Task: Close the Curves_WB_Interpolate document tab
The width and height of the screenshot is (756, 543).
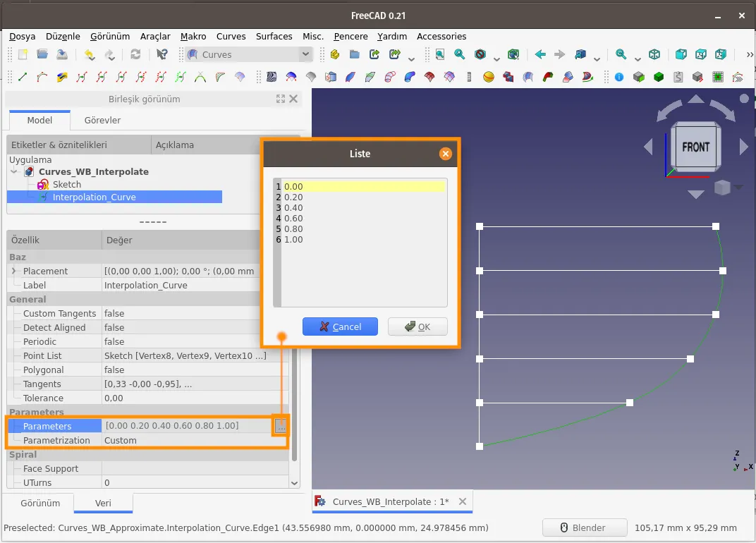Action: [x=463, y=501]
